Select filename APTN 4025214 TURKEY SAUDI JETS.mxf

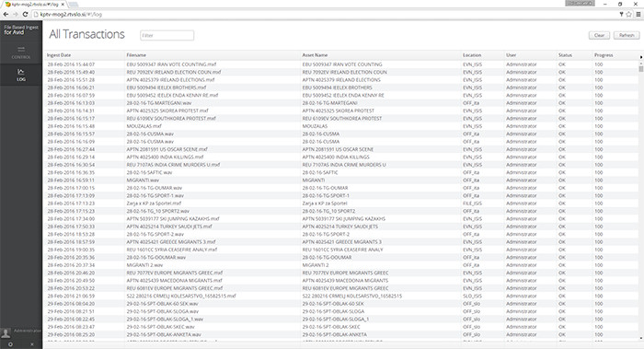[x=169, y=227]
